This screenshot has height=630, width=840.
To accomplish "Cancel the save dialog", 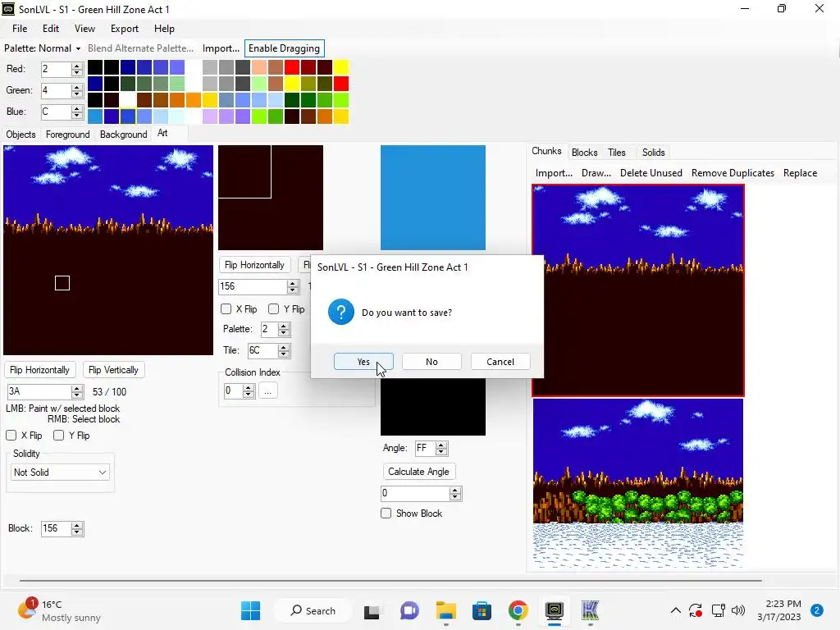I will pyautogui.click(x=500, y=362).
